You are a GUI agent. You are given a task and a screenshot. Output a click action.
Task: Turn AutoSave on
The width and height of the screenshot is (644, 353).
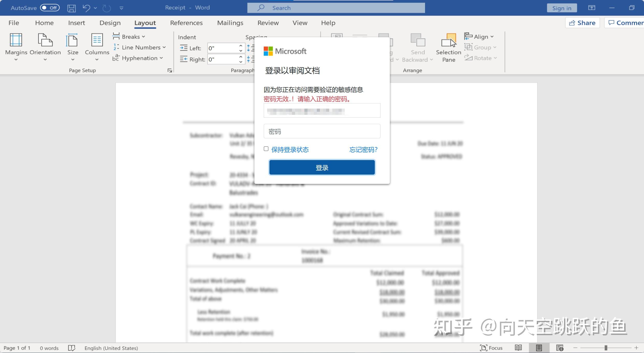coord(49,7)
